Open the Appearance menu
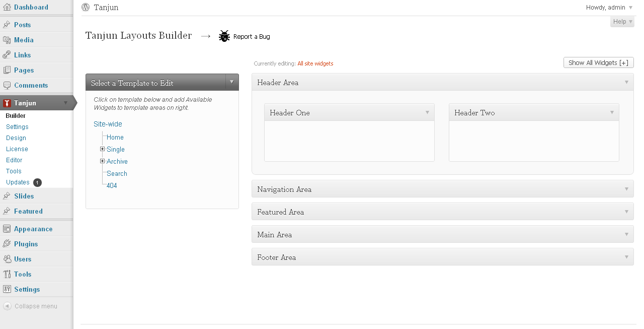Image resolution: width=644 pixels, height=329 pixels. (x=33, y=229)
